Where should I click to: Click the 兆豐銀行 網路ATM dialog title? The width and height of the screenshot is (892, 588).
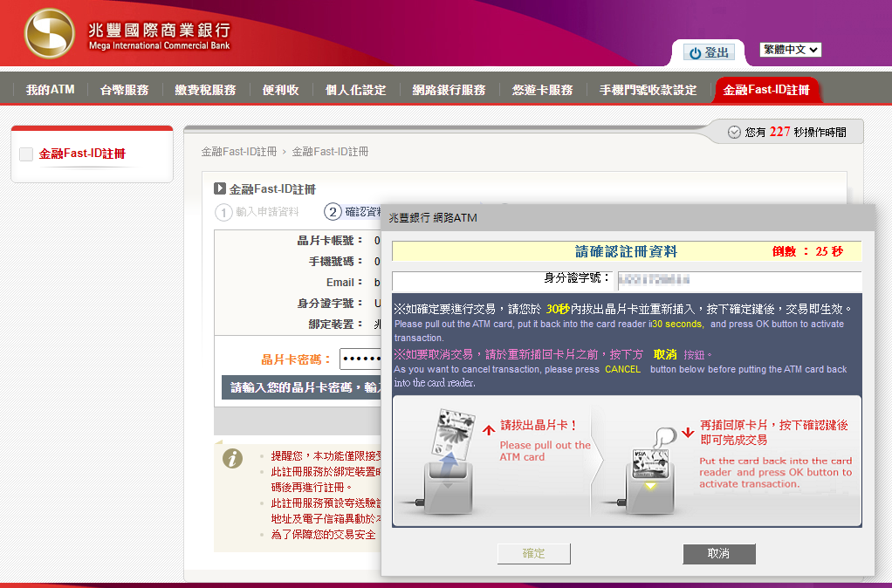433,218
